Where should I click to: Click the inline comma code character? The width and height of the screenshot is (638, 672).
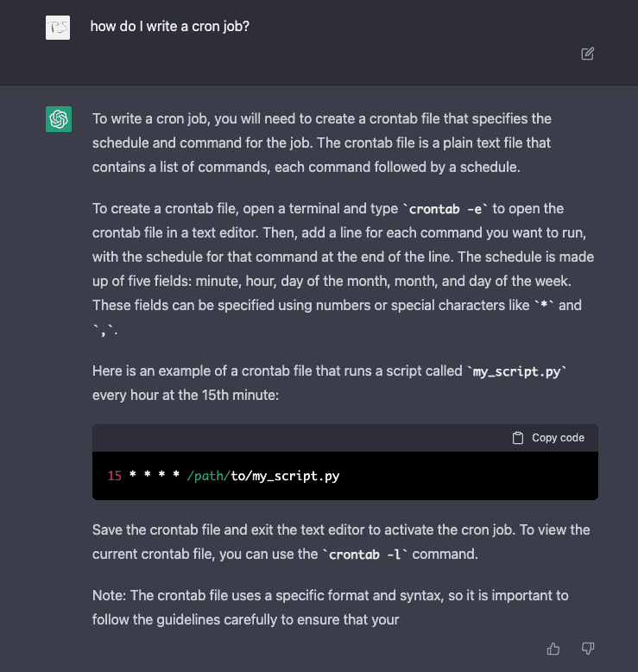[x=105, y=330]
